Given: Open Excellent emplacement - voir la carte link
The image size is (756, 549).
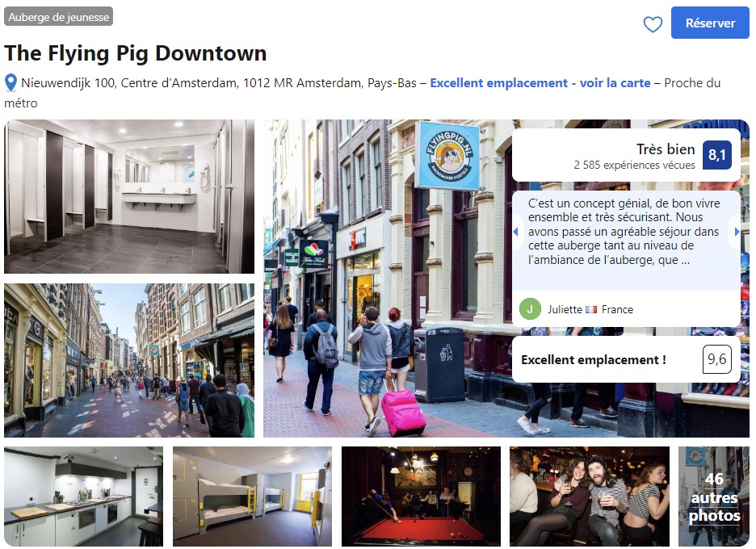Looking at the screenshot, I should 540,83.
